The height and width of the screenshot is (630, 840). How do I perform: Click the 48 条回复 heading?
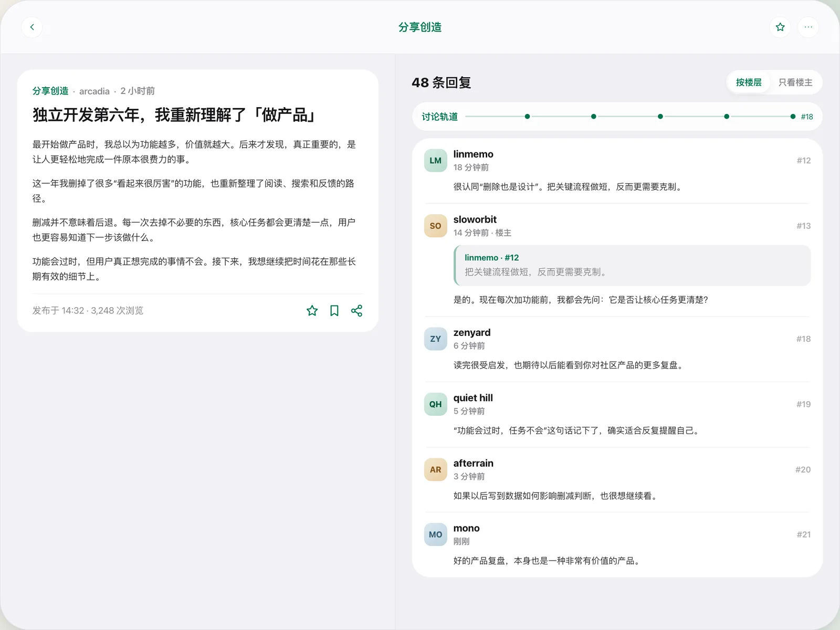click(441, 82)
